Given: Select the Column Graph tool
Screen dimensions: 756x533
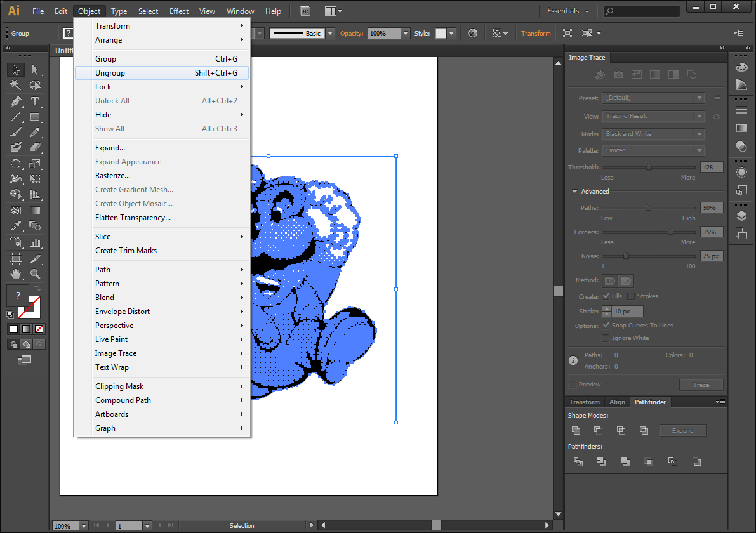Looking at the screenshot, I should pyautogui.click(x=35, y=242).
